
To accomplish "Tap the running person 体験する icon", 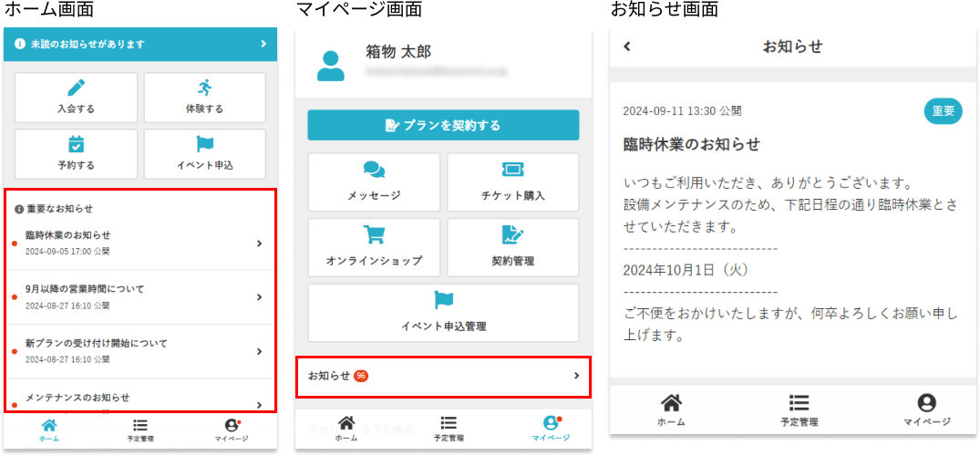I will (204, 88).
